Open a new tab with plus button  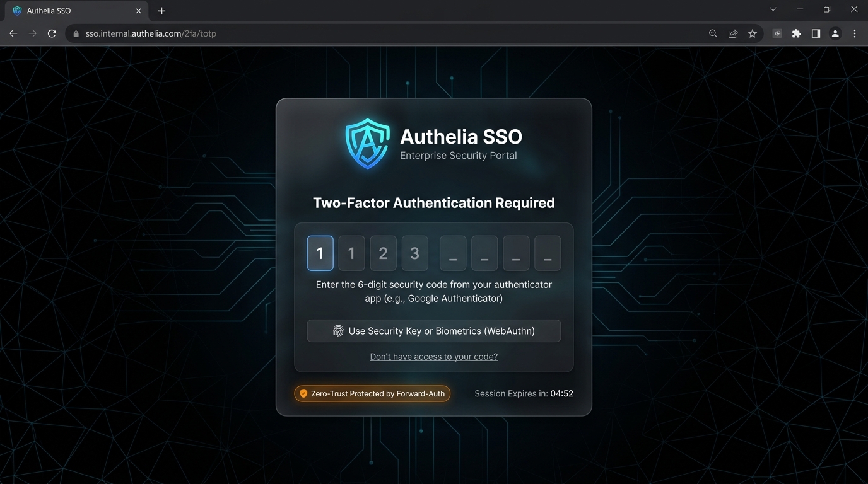(161, 11)
